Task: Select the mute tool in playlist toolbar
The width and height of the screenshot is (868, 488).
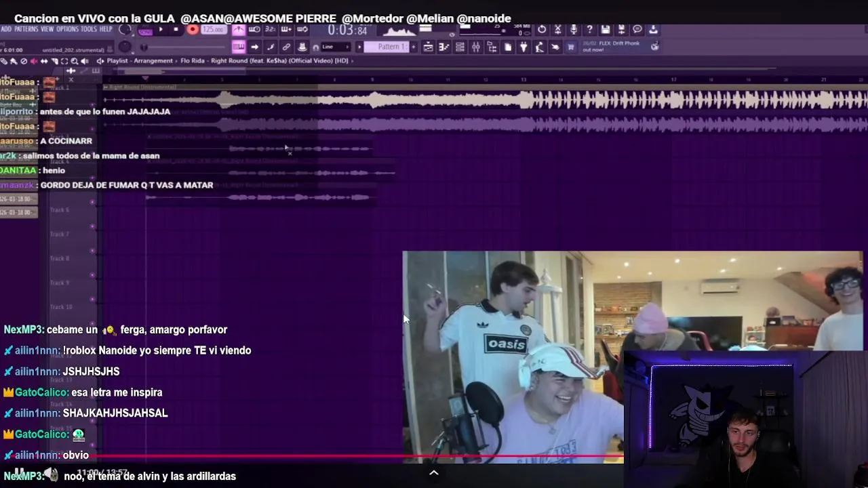Action: tap(34, 60)
